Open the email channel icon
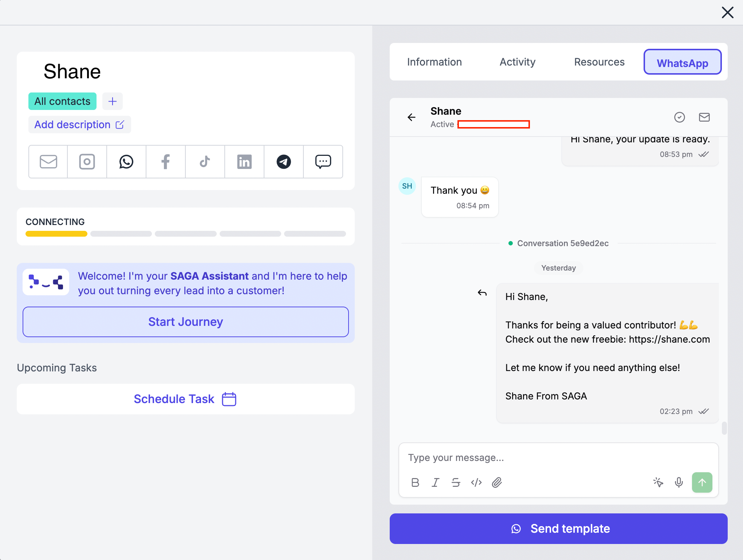 (x=48, y=162)
